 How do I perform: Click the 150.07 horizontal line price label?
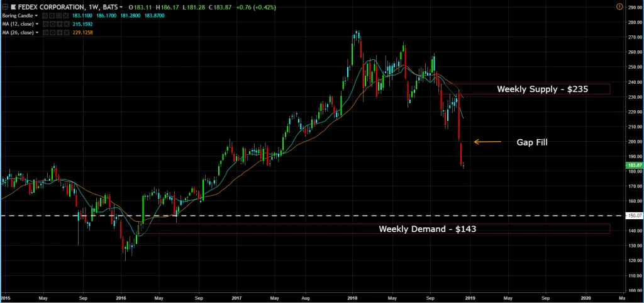pos(635,215)
